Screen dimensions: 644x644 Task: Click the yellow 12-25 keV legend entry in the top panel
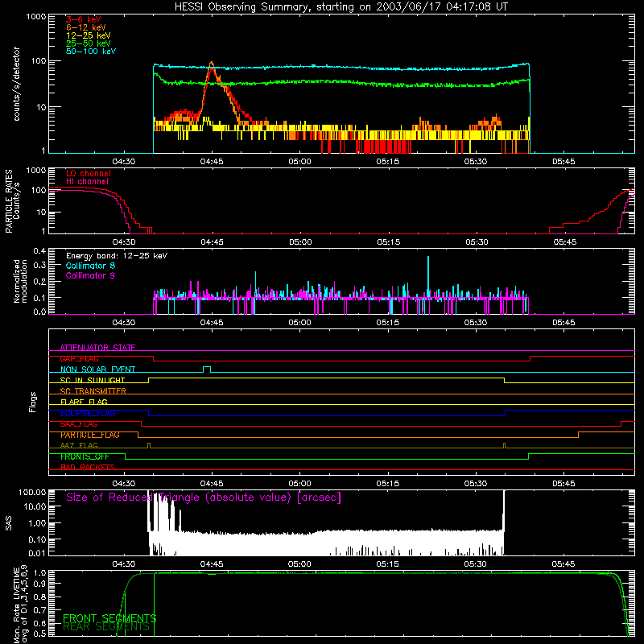point(89,35)
